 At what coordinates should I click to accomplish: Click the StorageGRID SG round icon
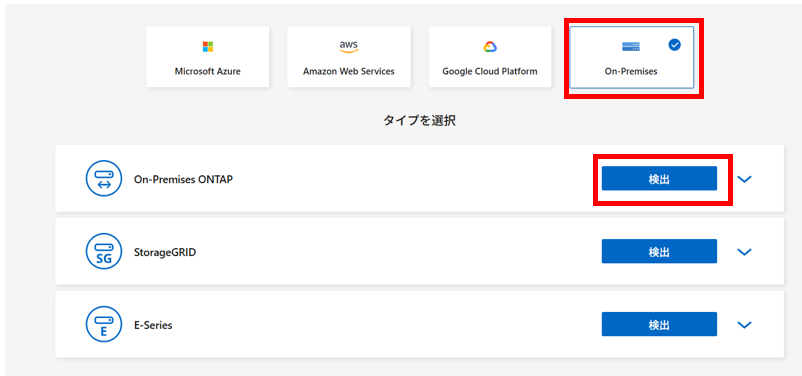104,251
